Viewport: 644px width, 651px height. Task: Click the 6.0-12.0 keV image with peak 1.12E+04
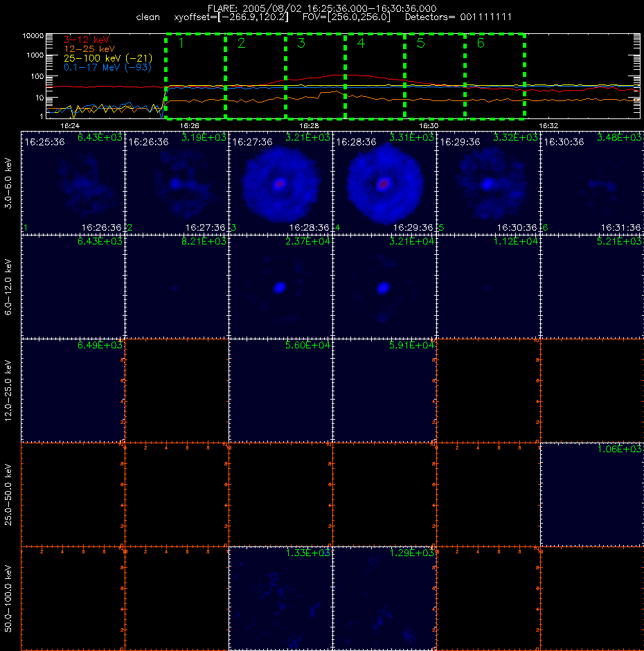(488, 287)
